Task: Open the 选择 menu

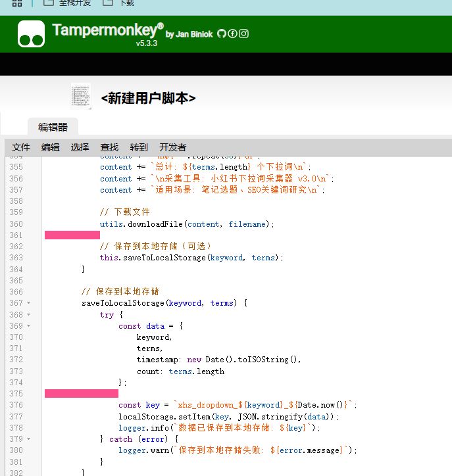Action: [80, 147]
